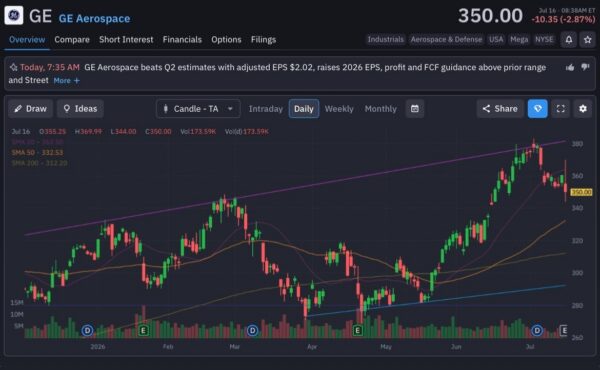Click the SMA 200 indicator label
600x370 pixels.
pos(39,163)
